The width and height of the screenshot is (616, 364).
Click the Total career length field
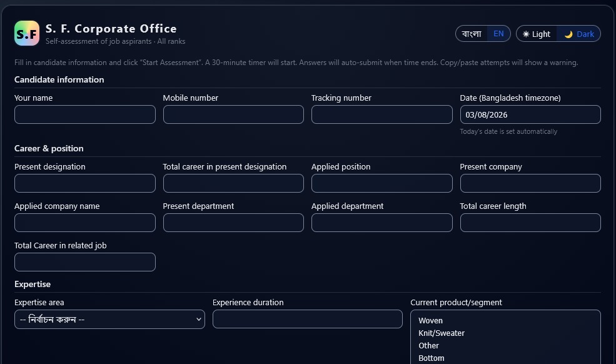click(530, 223)
